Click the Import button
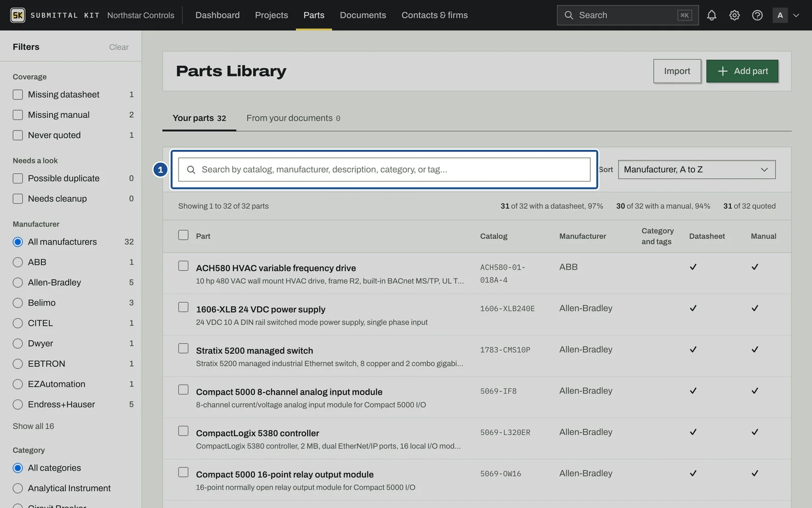Screen dimensions: 812x508 coord(677,71)
